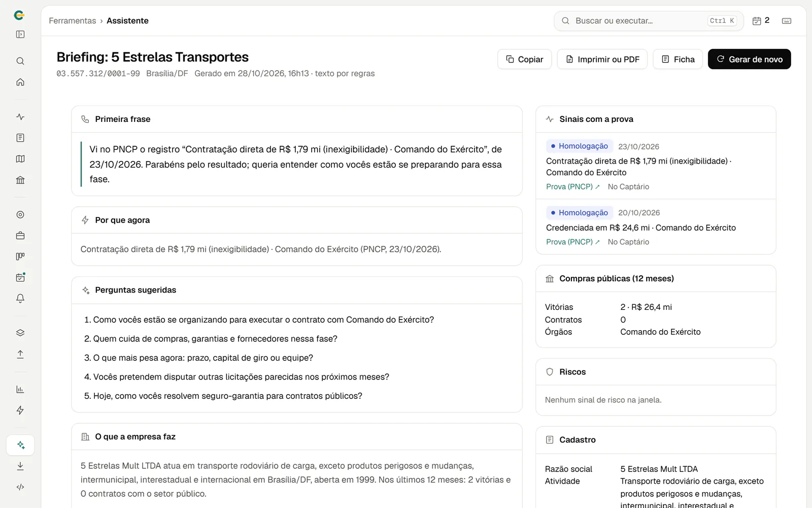Open the document list icon in sidebar
The height and width of the screenshot is (508, 812).
tap(20, 138)
